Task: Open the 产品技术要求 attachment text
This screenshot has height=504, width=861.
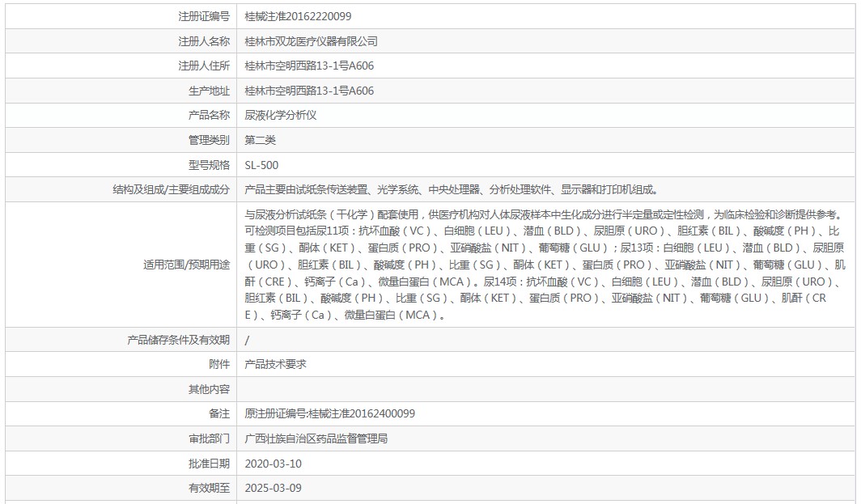Action: 275,364
